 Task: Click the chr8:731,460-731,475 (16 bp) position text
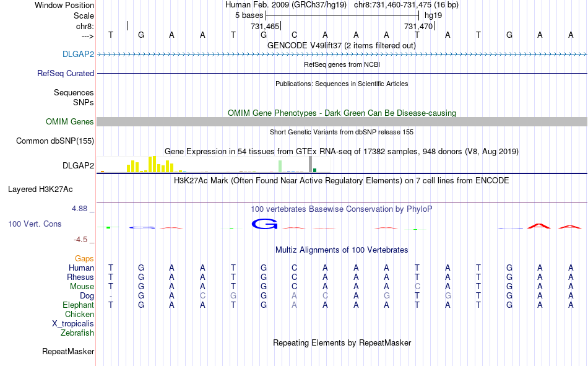(406, 5)
